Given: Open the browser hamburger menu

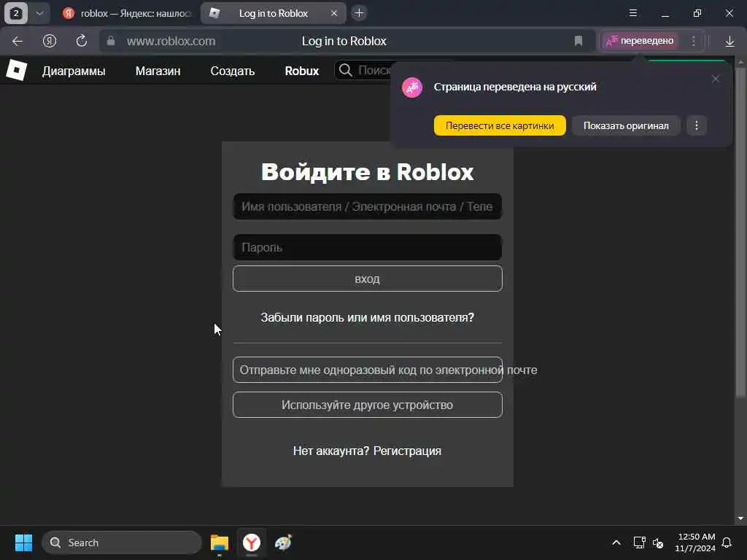Looking at the screenshot, I should click(x=633, y=13).
